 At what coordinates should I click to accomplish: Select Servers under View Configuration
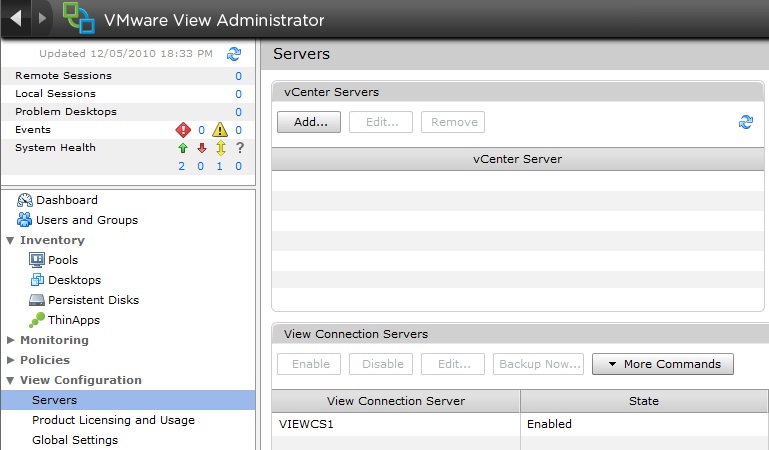(x=128, y=400)
